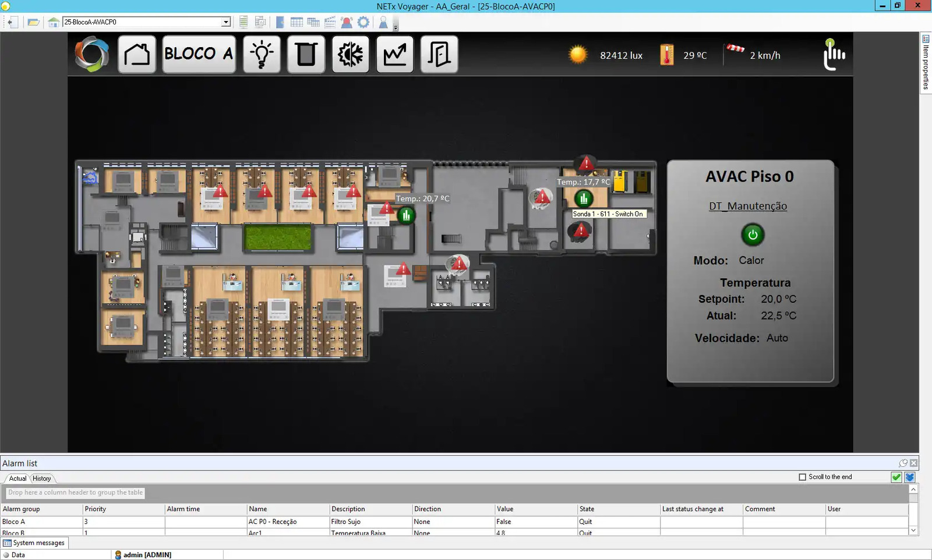Expand the Item properties side panel
This screenshot has height=560, width=932.
coord(926,62)
